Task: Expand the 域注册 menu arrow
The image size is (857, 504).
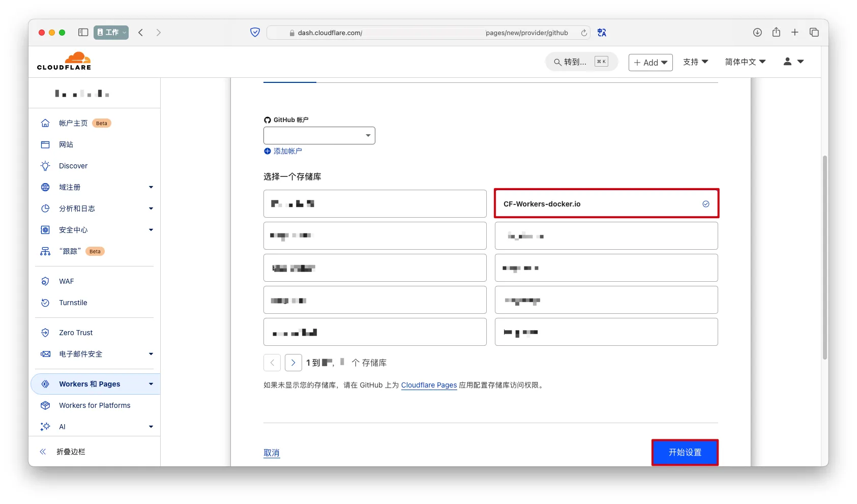Action: [151, 187]
